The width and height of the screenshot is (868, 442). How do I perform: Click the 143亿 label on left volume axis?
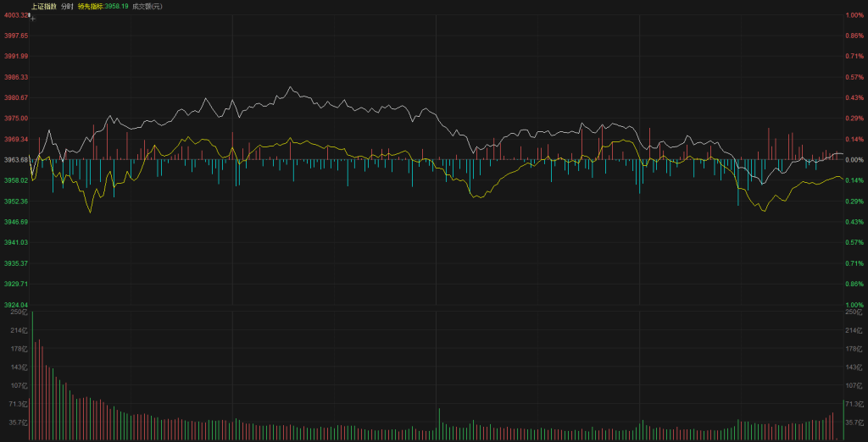pyautogui.click(x=19, y=367)
